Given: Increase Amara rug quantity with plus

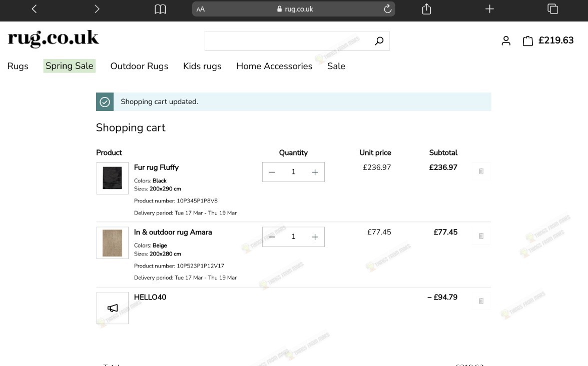Looking at the screenshot, I should [315, 237].
